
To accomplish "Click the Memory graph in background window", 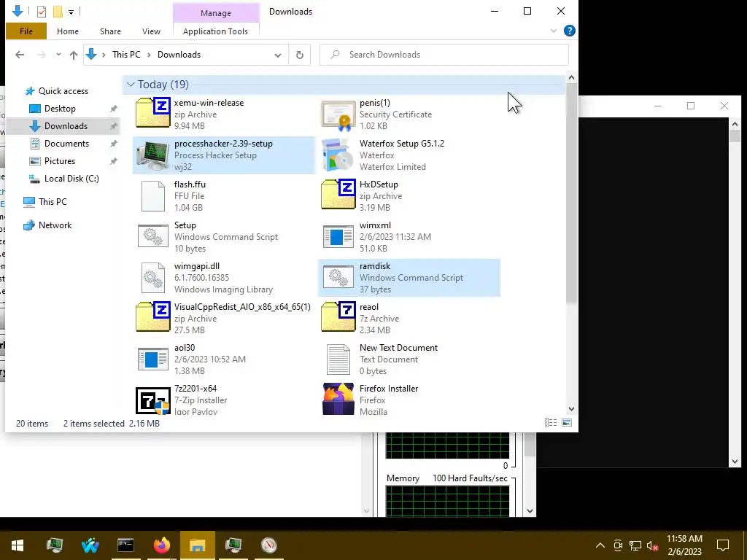I will 447,500.
